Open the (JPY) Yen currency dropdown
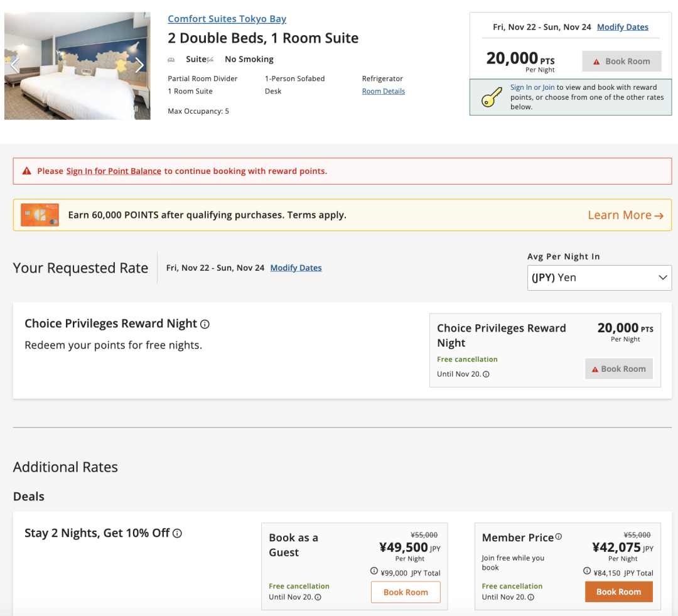 pos(599,278)
